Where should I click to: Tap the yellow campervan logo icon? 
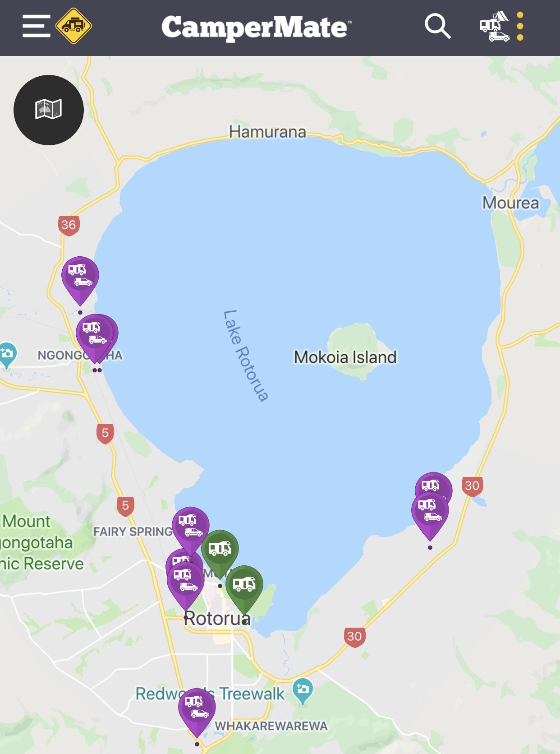pos(73,26)
